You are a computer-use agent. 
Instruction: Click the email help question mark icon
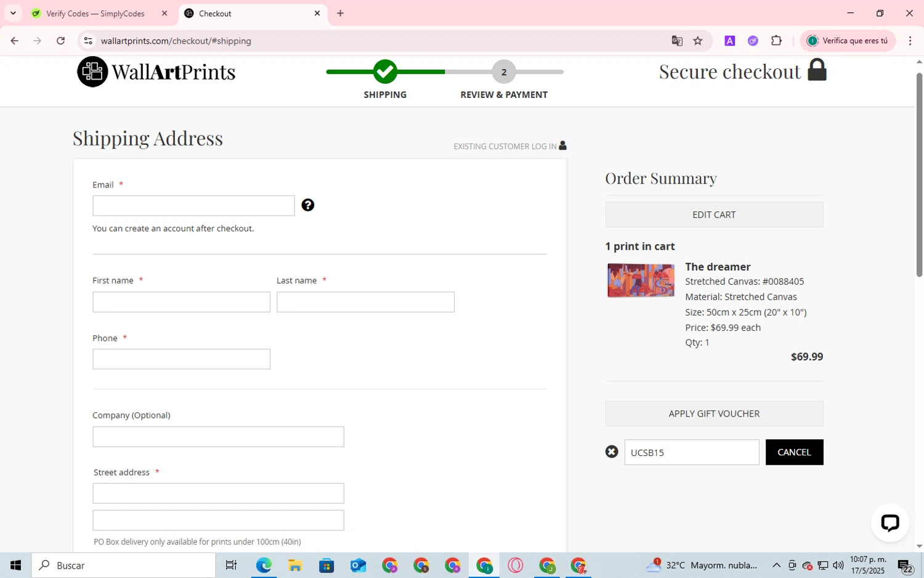coord(308,205)
